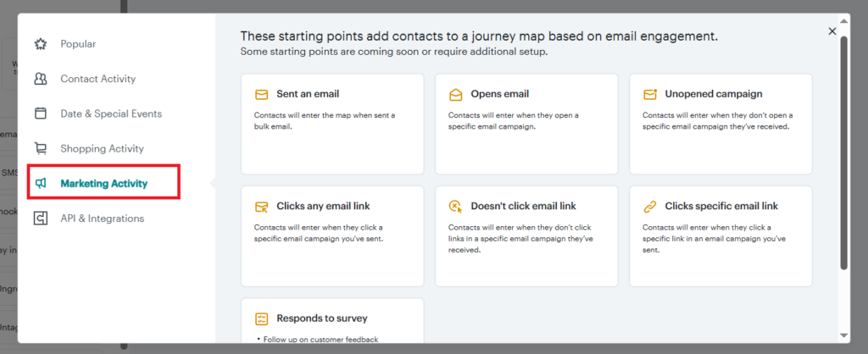Screen dimensions: 868x354
Task: Click the Sent an email envelope icon
Action: (261, 95)
